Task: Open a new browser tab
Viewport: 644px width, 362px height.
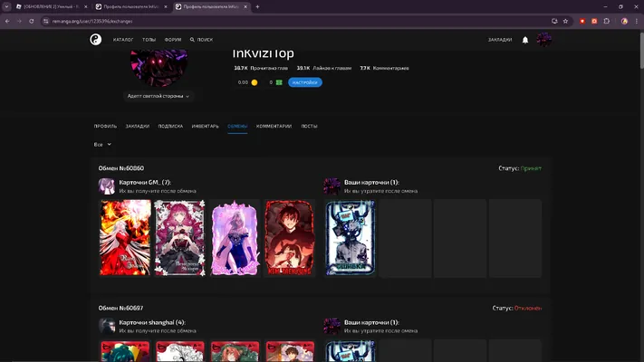Action: coord(257,6)
